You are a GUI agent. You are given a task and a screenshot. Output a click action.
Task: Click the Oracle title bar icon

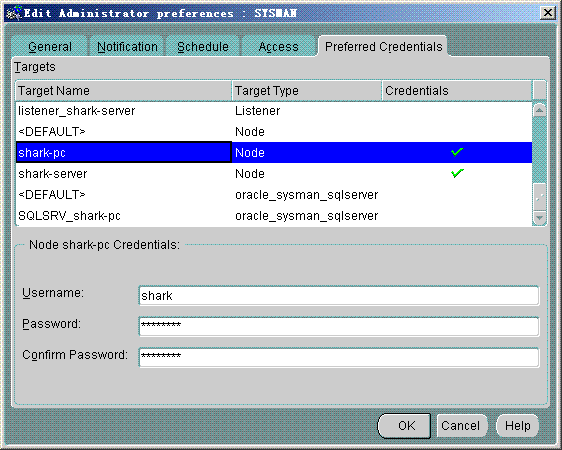pos(14,13)
